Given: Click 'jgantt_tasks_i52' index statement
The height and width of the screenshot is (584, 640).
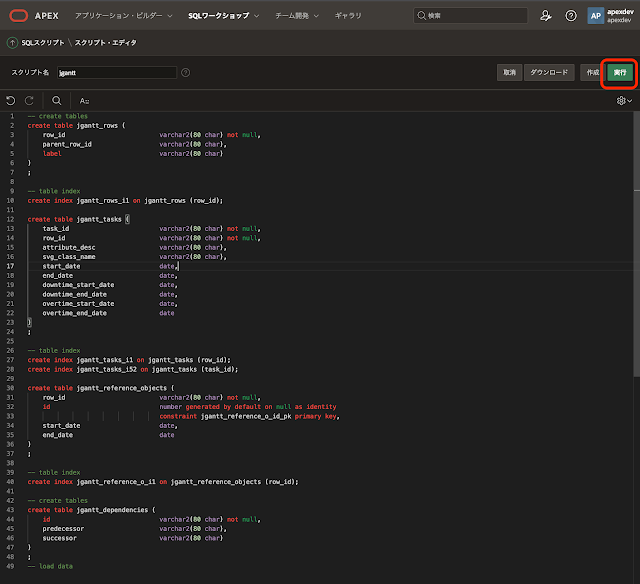Looking at the screenshot, I should 133,369.
